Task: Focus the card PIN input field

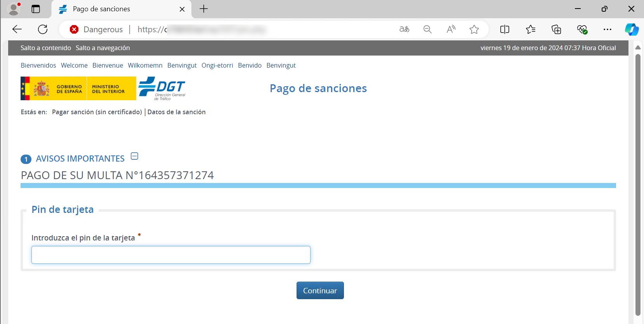Action: (171, 255)
